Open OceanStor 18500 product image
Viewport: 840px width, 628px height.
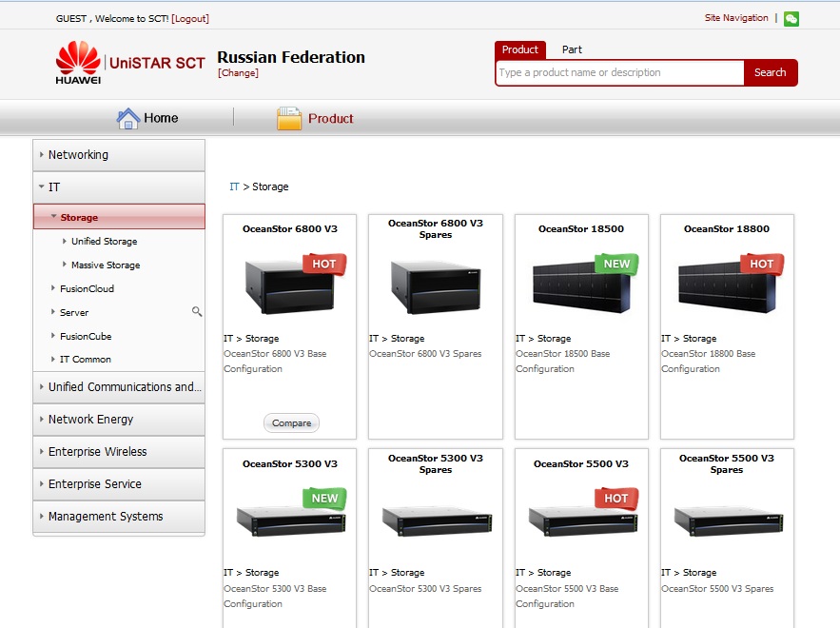pyautogui.click(x=581, y=287)
